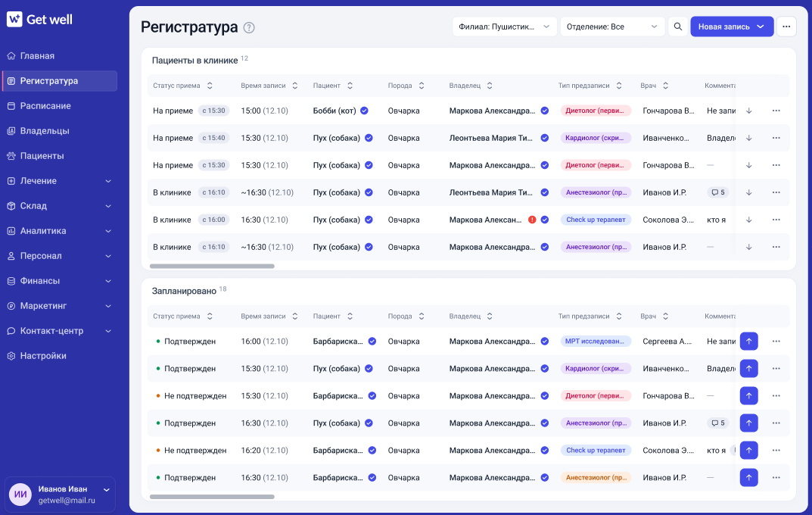Click с 16:00 time badge

click(213, 220)
